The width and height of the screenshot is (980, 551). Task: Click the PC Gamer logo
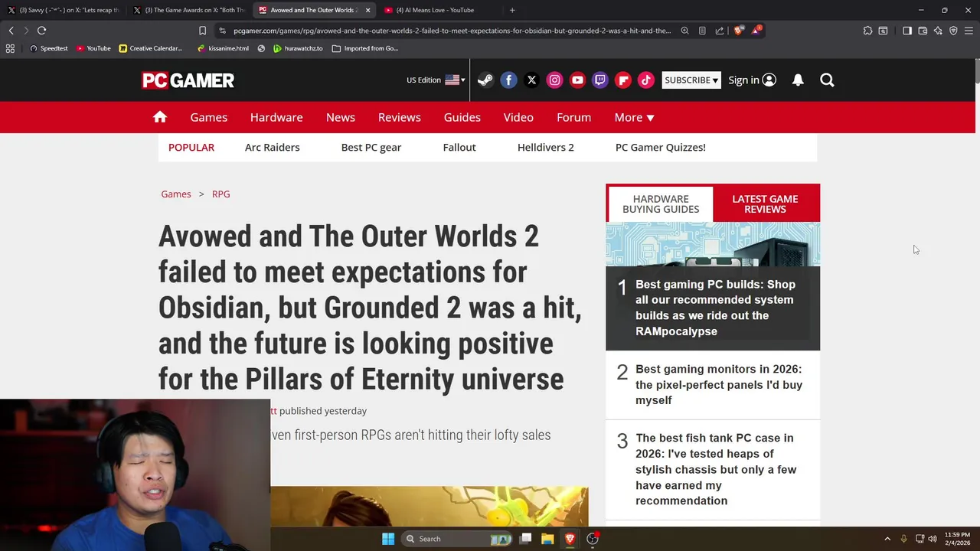(188, 80)
